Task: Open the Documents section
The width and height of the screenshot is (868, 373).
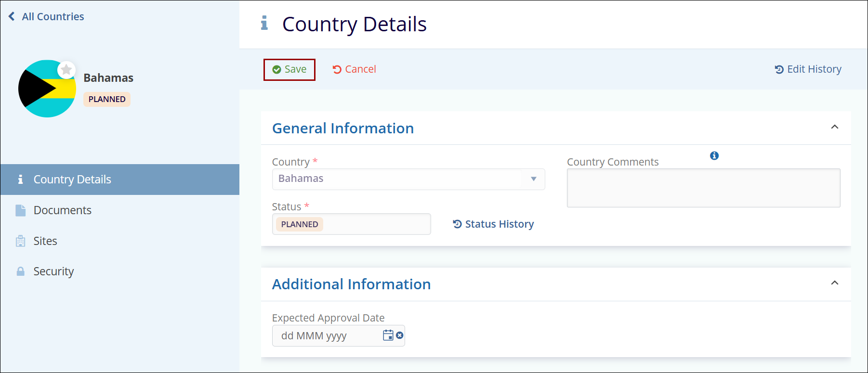Action: [62, 210]
